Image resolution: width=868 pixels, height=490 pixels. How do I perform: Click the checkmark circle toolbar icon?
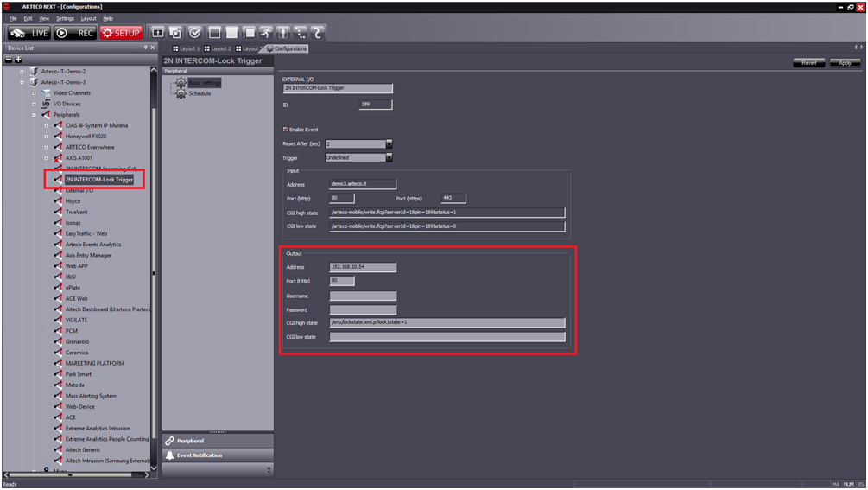pos(195,33)
